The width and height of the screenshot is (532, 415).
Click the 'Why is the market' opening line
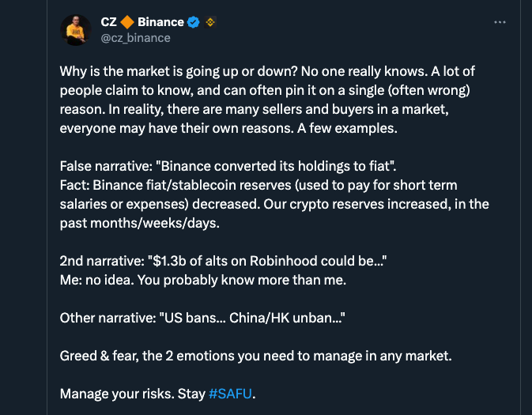[267, 71]
